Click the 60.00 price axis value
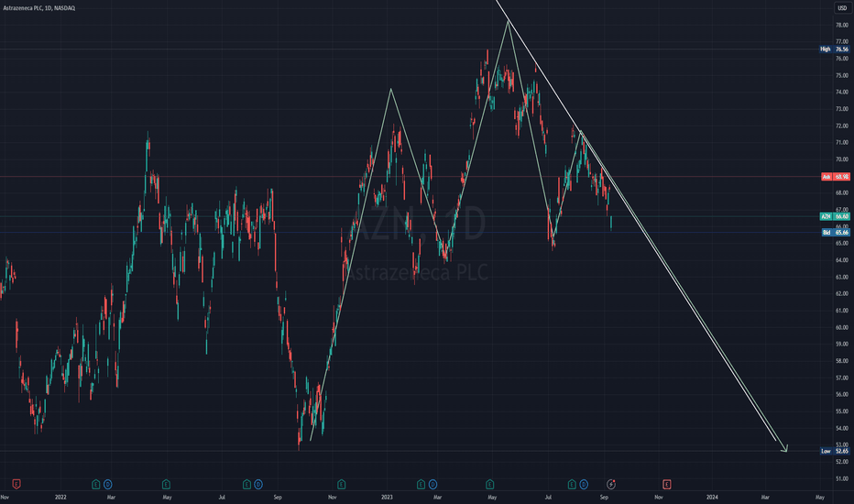Image resolution: width=854 pixels, height=504 pixels. (842, 327)
